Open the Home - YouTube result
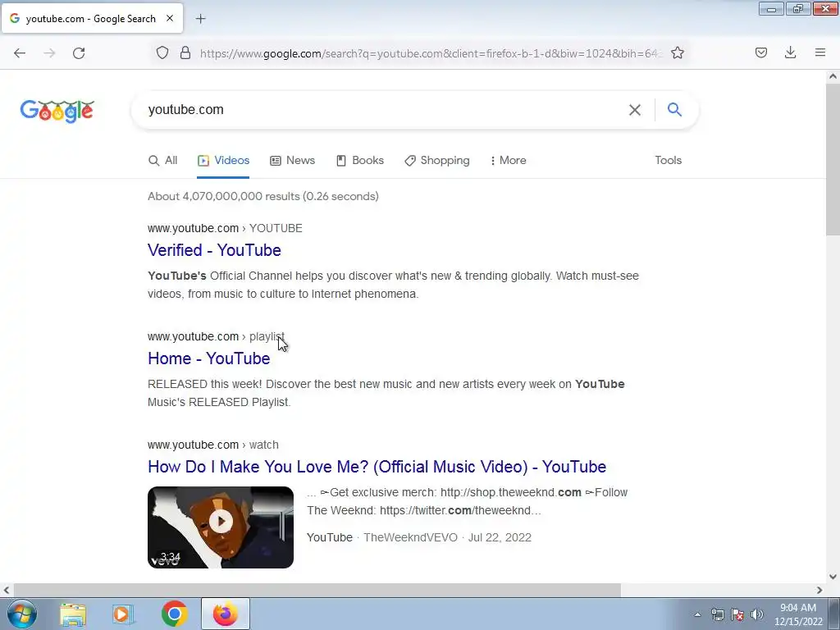Image resolution: width=840 pixels, height=630 pixels. point(209,358)
